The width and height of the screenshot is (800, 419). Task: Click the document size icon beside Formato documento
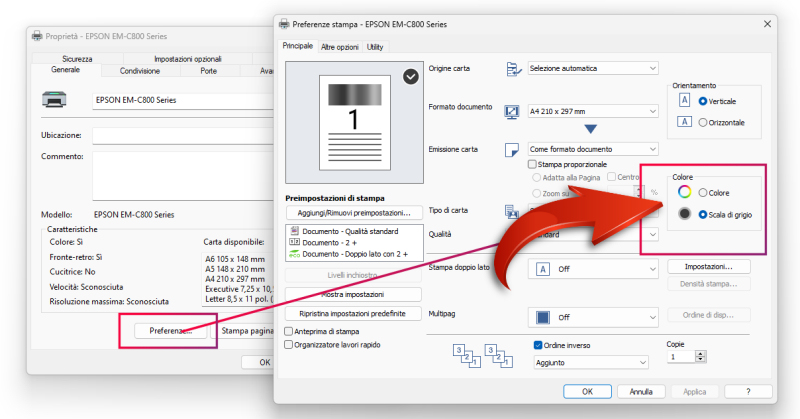point(511,112)
